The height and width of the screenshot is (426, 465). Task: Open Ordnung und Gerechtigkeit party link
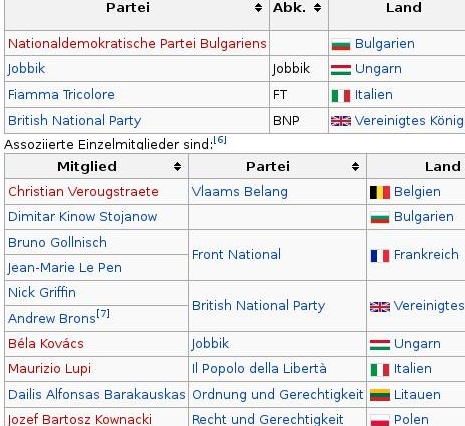[277, 395]
